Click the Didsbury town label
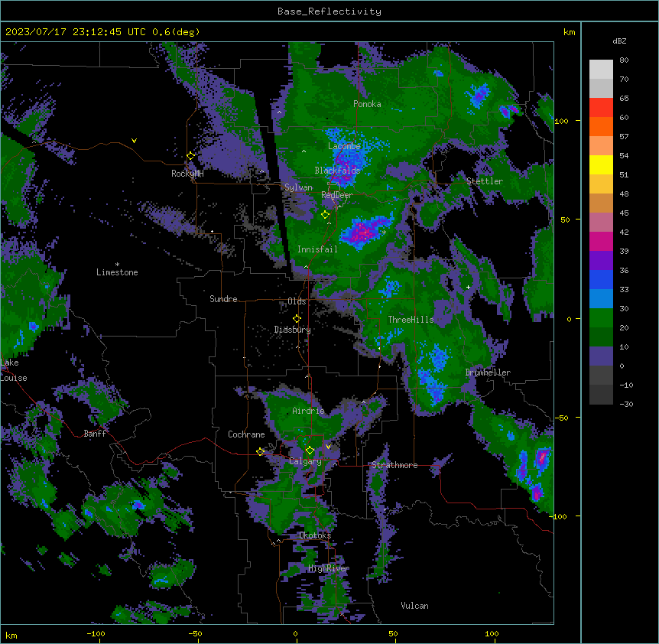Screen dimensions: 659x644 (293, 330)
